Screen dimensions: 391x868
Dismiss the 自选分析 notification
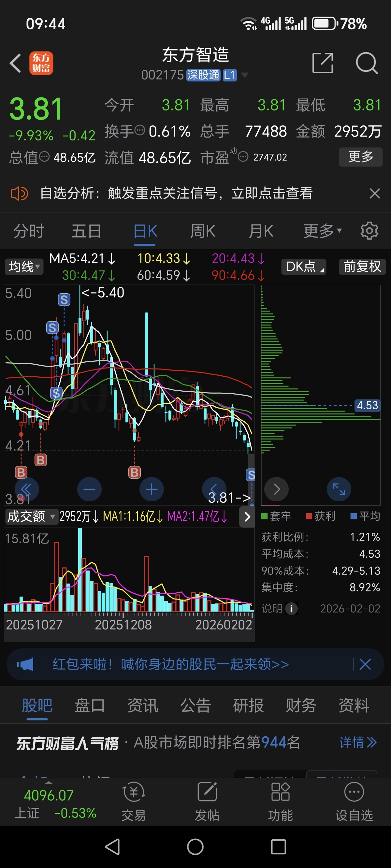pos(374,194)
